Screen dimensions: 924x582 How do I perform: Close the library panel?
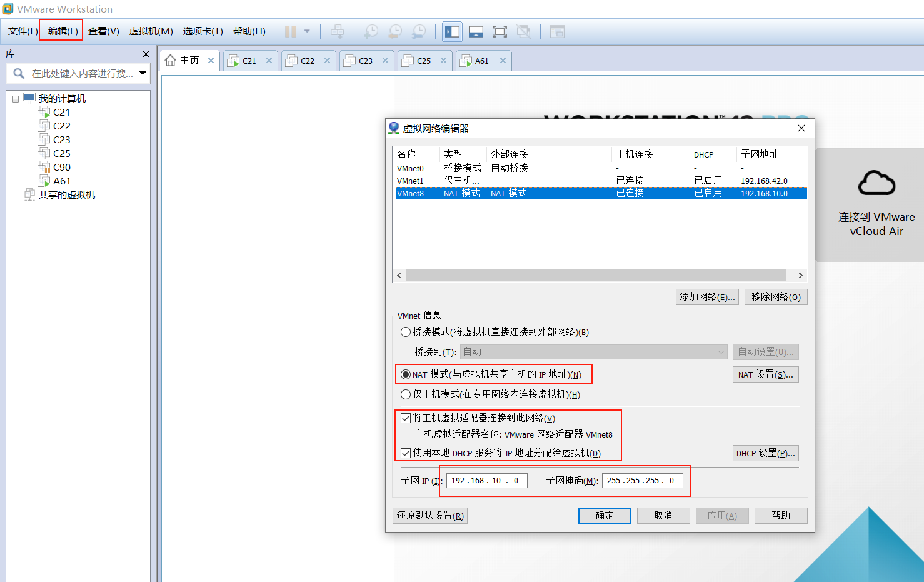[146, 54]
